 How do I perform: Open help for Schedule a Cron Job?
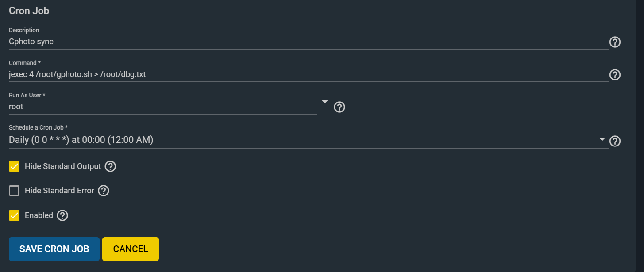615,141
